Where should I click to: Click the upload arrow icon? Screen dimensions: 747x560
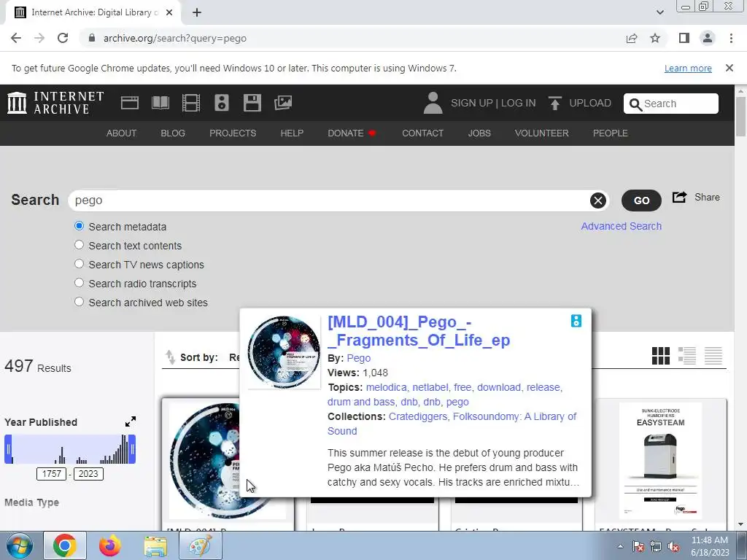tap(554, 103)
